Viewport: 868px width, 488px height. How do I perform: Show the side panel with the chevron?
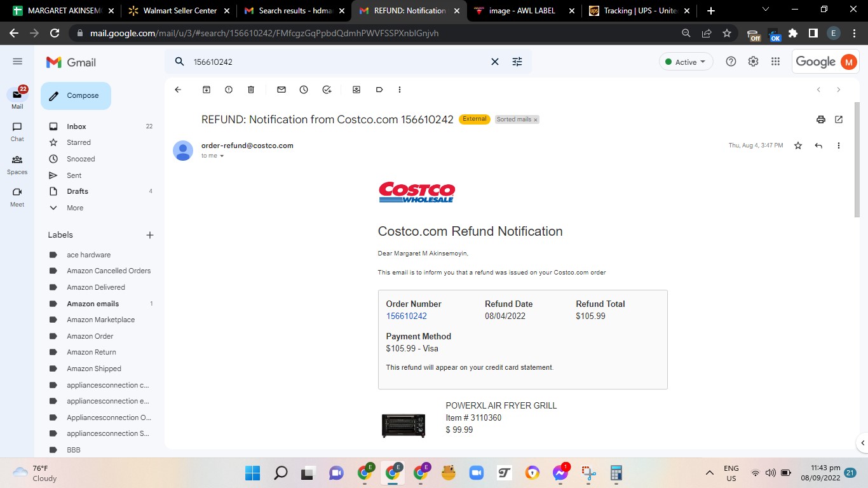[x=862, y=443]
